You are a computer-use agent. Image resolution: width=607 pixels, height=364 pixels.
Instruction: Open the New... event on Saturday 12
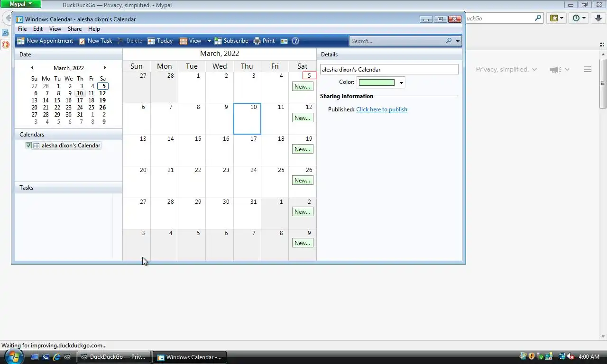pos(302,118)
